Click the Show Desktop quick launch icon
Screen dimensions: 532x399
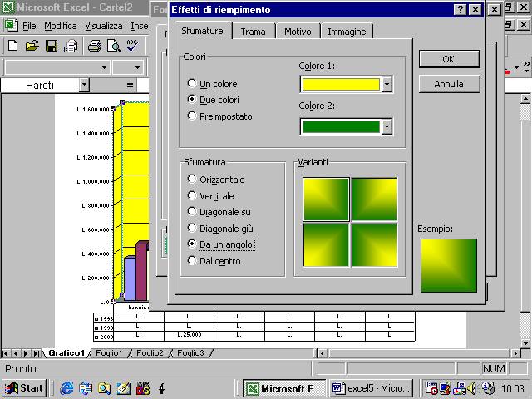124,388
